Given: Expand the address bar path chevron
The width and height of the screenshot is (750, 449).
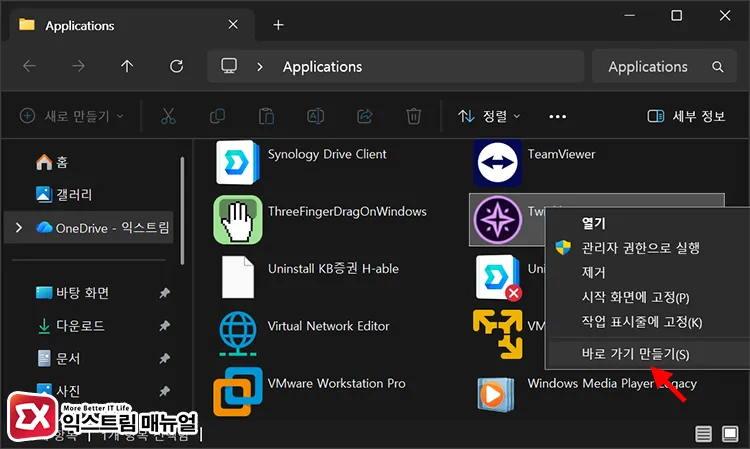Looking at the screenshot, I should point(260,67).
